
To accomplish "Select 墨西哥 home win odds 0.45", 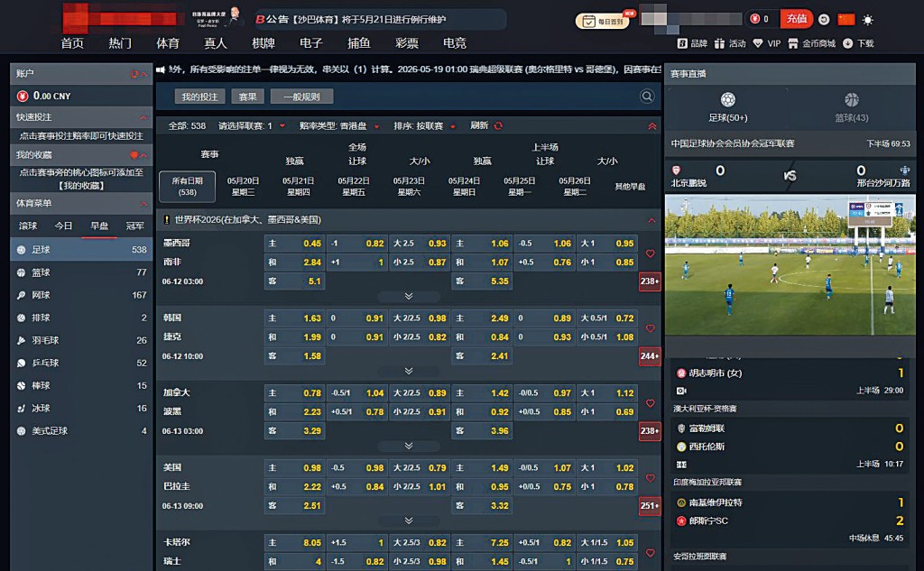I will pyautogui.click(x=294, y=244).
